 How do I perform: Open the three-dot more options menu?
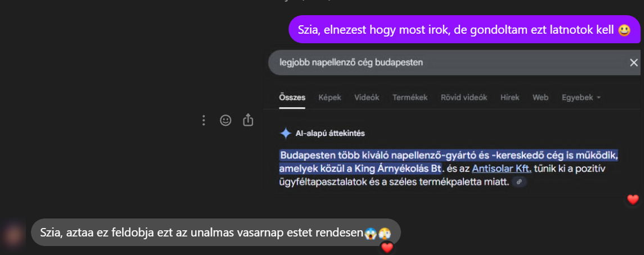click(204, 120)
